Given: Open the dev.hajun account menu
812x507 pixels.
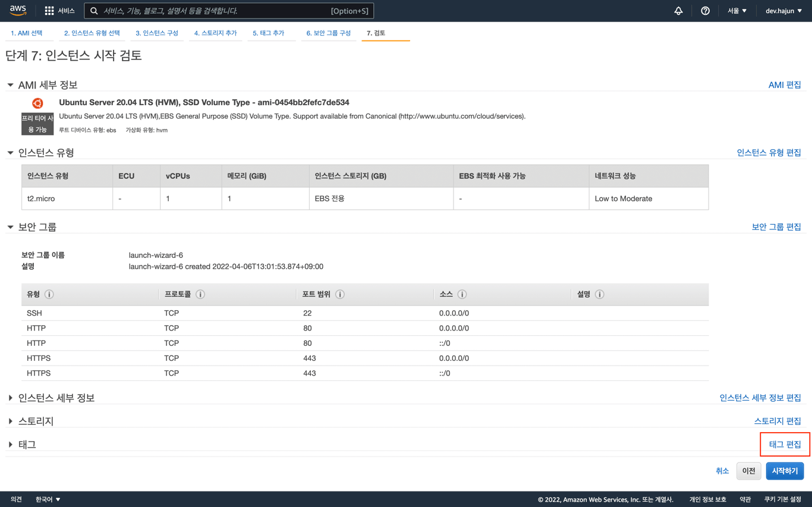Looking at the screenshot, I should 783,11.
